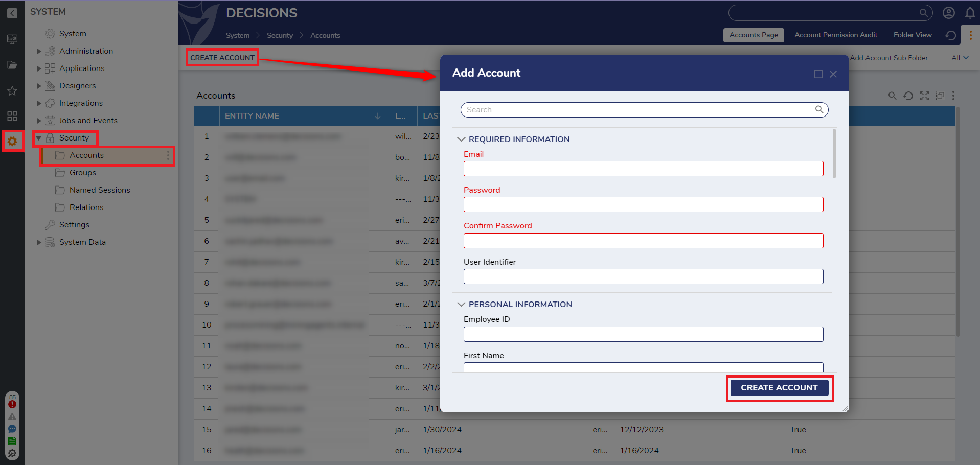Go to System in breadcrumb
The width and height of the screenshot is (980, 465).
pos(238,35)
